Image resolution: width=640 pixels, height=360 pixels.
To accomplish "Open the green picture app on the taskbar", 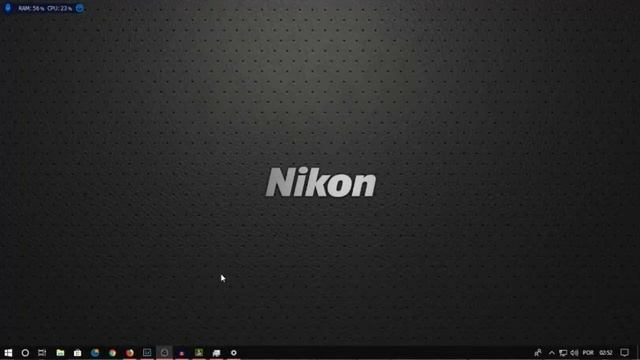I will click(199, 353).
